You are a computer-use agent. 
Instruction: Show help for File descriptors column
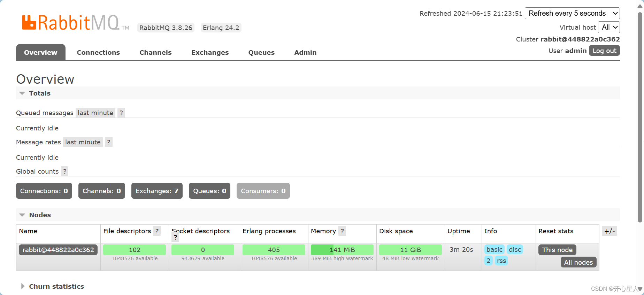(x=157, y=231)
